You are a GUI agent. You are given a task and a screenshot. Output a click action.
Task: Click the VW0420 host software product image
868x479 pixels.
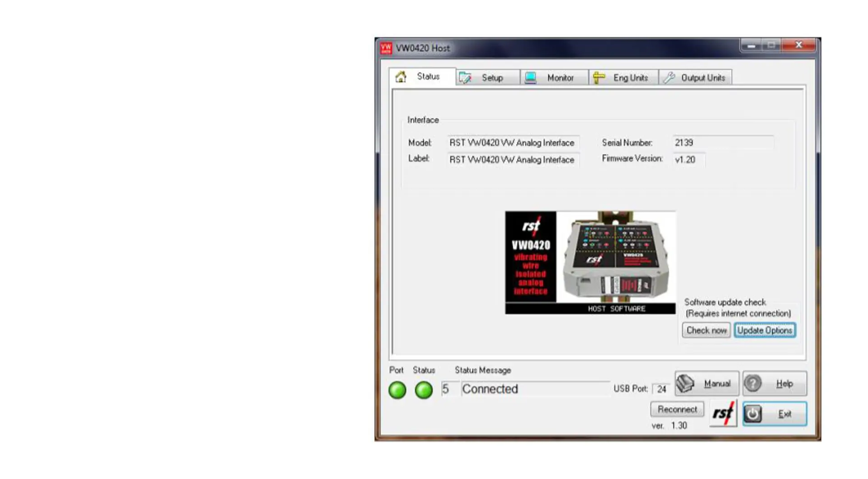590,263
